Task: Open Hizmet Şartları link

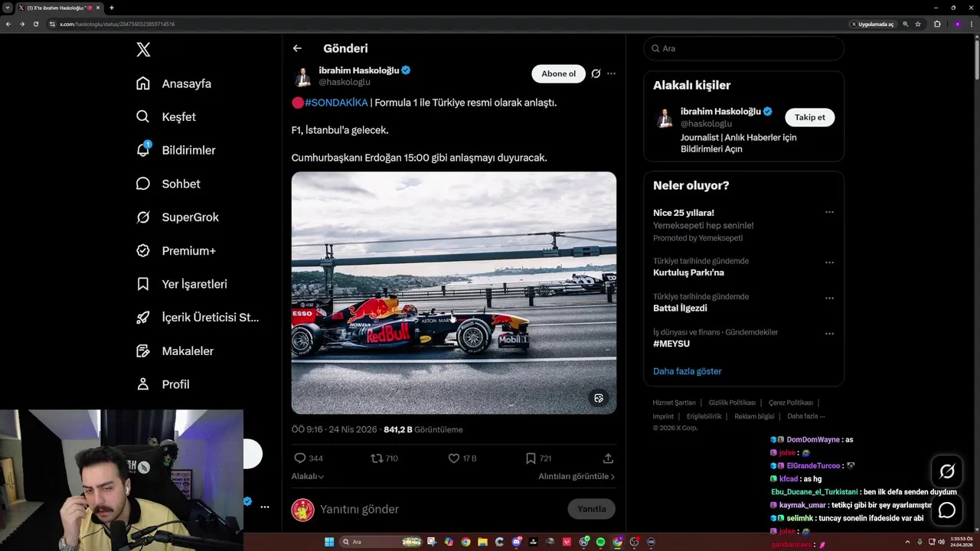Action: (674, 403)
